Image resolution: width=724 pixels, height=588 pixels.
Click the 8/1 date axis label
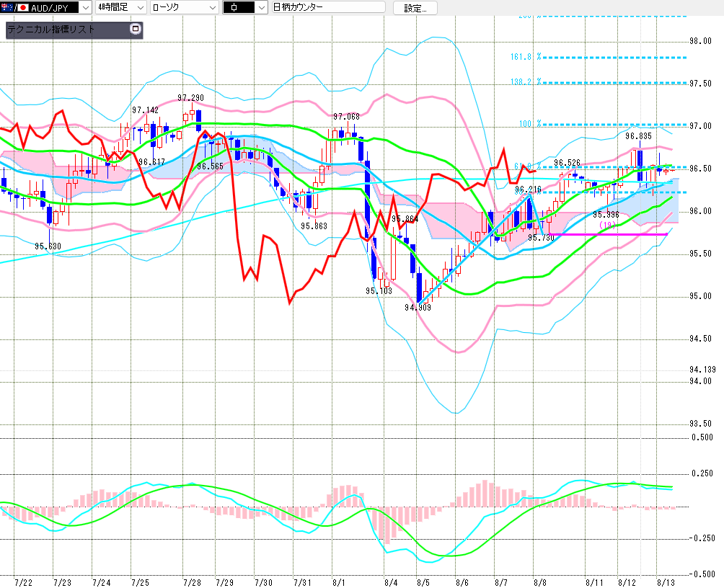tap(339, 582)
